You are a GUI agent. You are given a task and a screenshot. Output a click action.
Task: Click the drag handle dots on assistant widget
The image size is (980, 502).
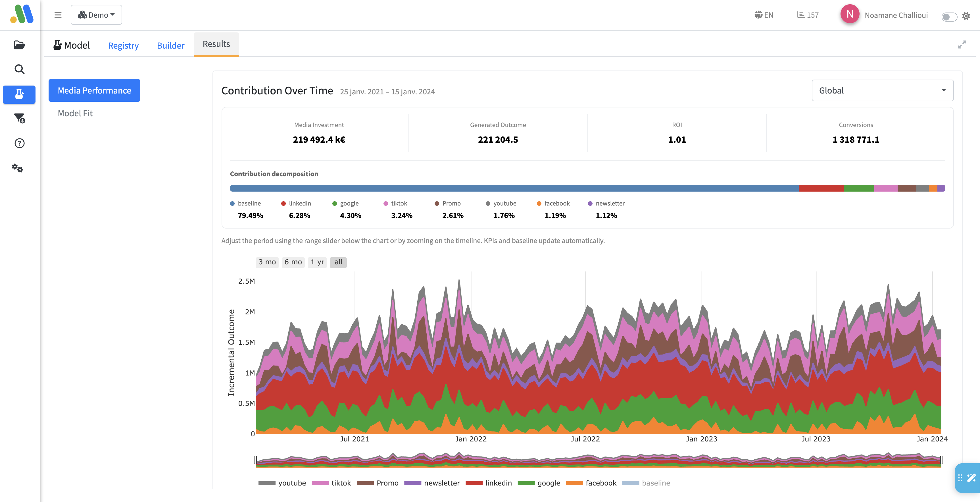coord(960,478)
